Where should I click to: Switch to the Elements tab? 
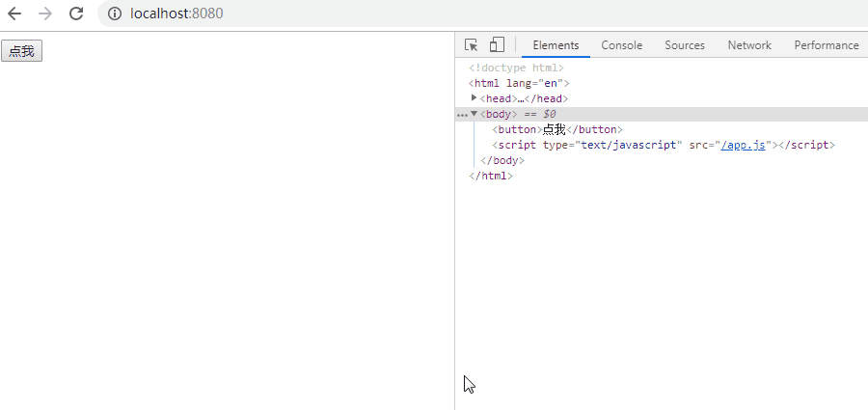[556, 45]
